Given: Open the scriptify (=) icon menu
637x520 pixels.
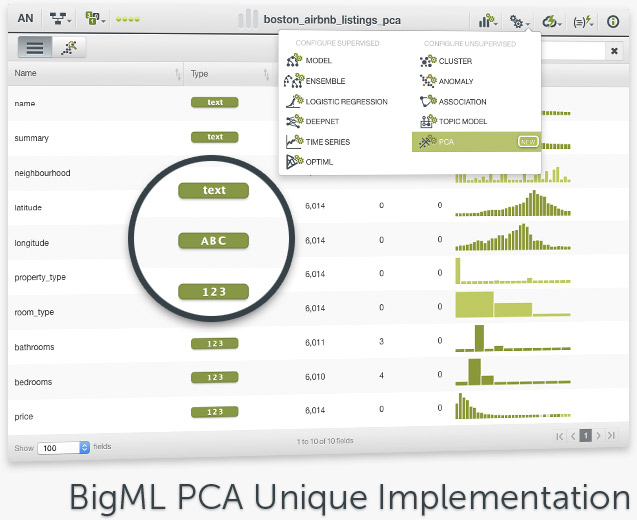Looking at the screenshot, I should coord(583,20).
